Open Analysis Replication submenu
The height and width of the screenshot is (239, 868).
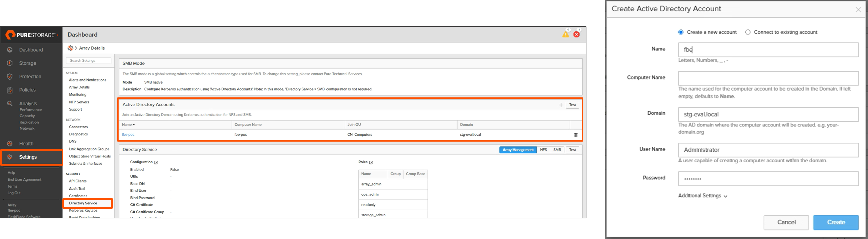click(x=29, y=122)
